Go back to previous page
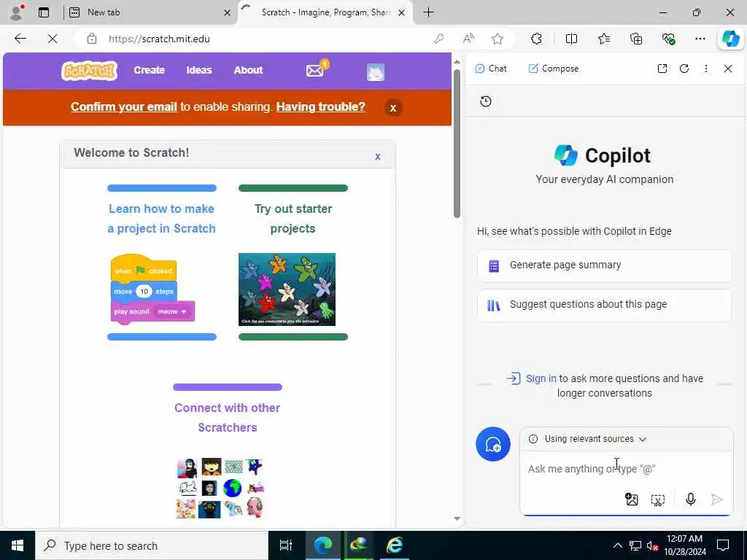This screenshot has width=747, height=560. tap(20, 39)
